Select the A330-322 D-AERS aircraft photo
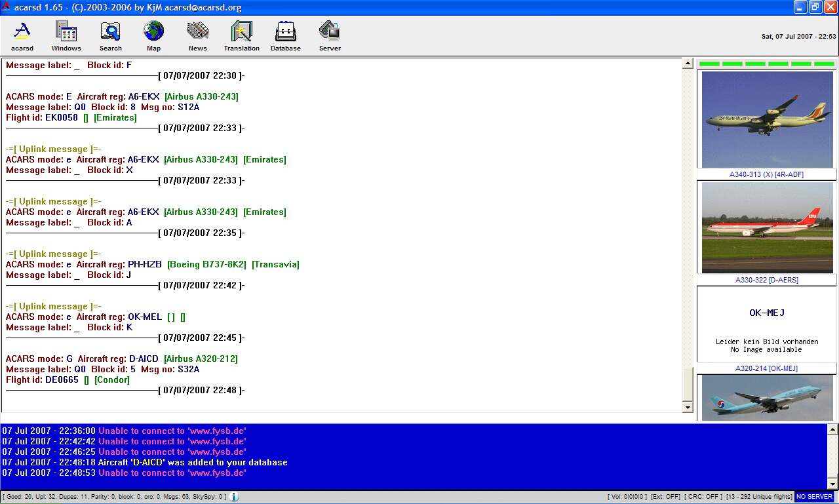The height and width of the screenshot is (504, 839). pyautogui.click(x=767, y=227)
